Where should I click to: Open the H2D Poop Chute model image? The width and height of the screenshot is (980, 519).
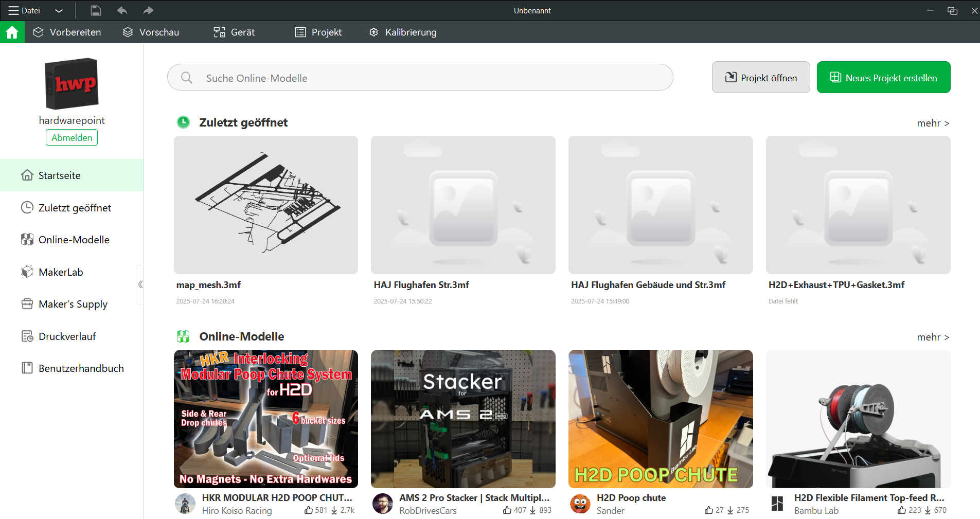pos(661,419)
